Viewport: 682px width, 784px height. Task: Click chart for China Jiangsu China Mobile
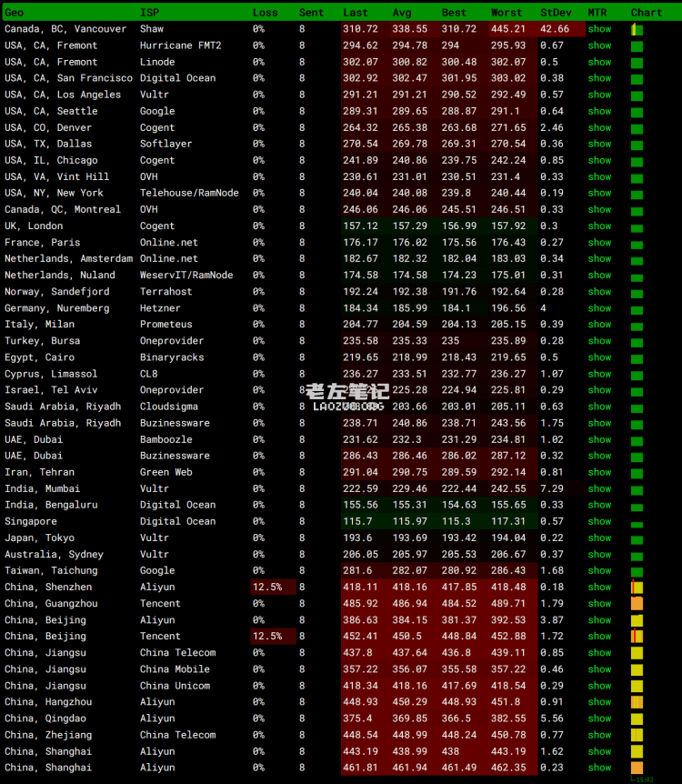[637, 669]
